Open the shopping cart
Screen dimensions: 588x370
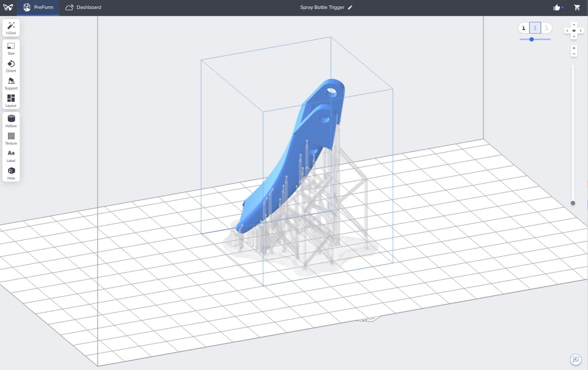577,7
